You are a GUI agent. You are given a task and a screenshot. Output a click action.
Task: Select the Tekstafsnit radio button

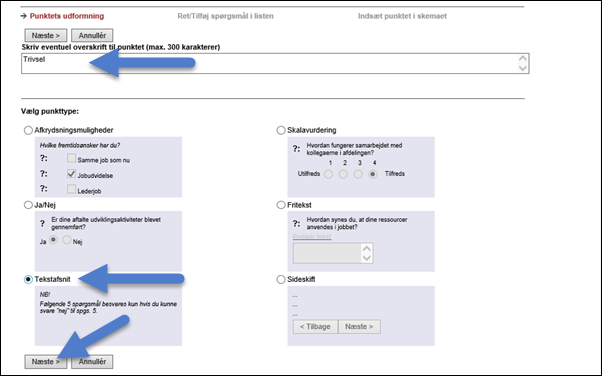[x=28, y=279]
